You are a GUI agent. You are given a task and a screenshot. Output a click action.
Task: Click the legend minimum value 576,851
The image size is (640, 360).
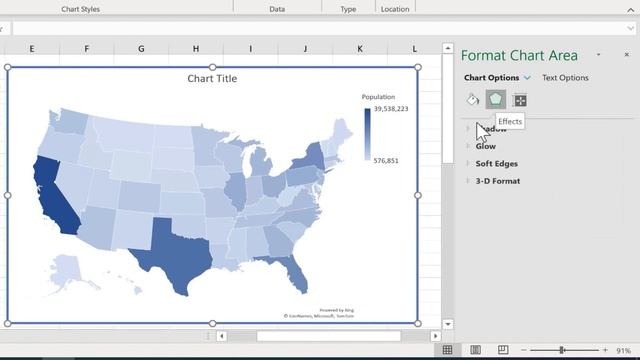click(386, 160)
